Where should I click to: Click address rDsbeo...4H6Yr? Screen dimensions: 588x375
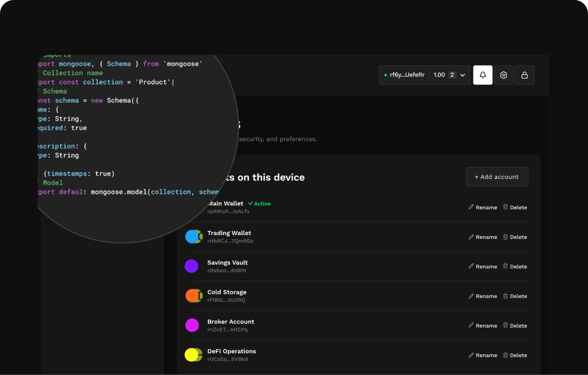227,270
